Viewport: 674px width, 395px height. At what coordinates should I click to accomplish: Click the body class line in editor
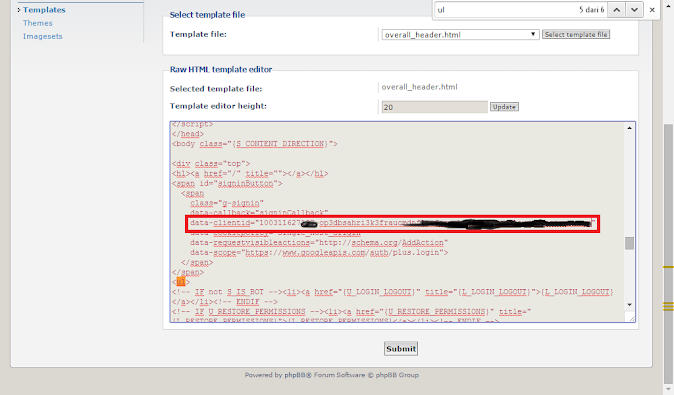pyautogui.click(x=255, y=144)
